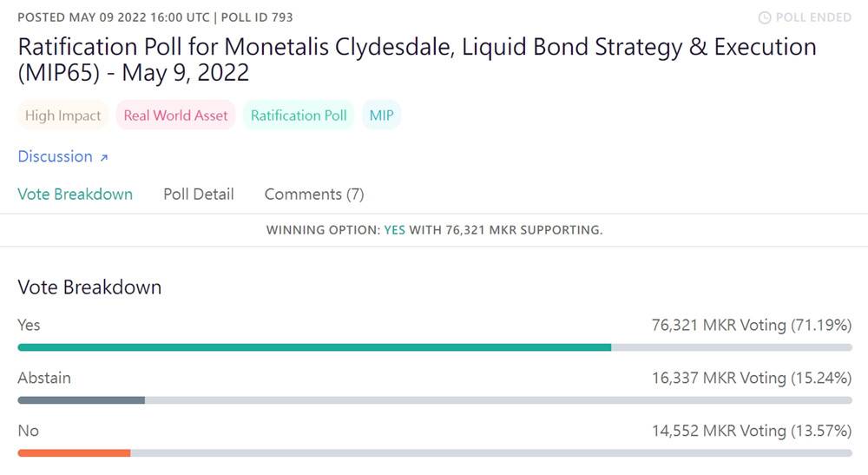
Task: Select the Vote Breakdown tab
Action: pyautogui.click(x=76, y=195)
